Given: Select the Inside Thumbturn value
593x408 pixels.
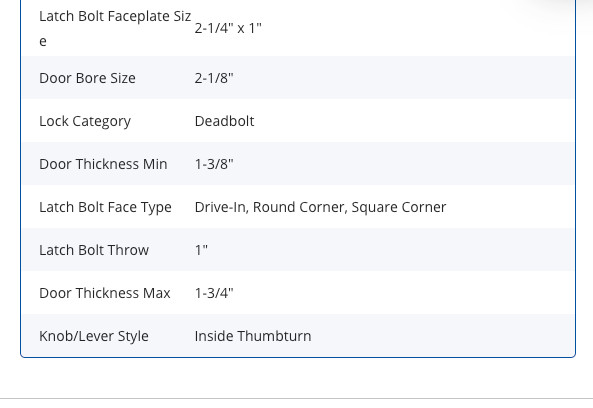Looking at the screenshot, I should pos(253,336).
